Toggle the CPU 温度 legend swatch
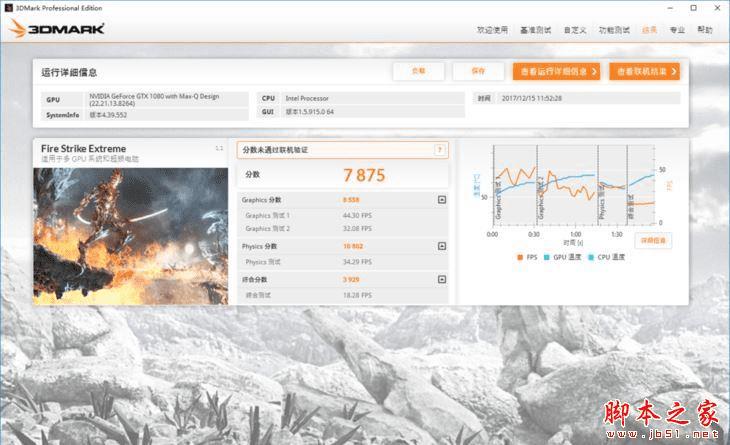Viewport: 730px width, 445px height. [591, 257]
